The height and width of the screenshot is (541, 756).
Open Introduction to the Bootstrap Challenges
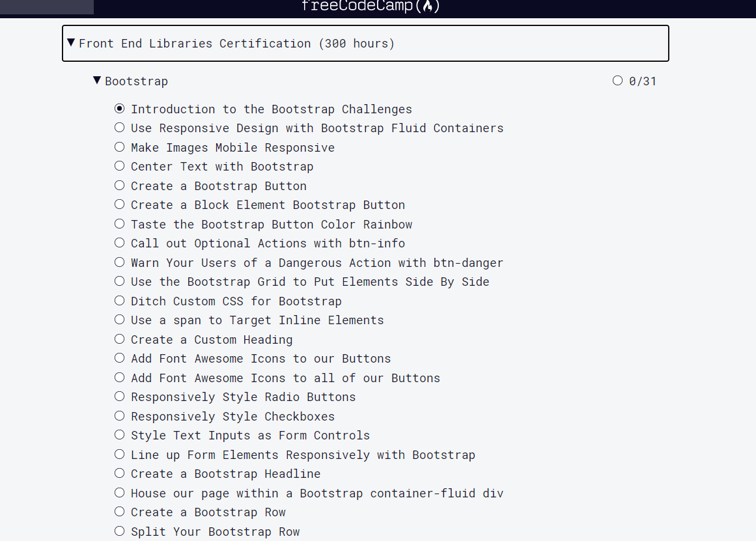272,109
